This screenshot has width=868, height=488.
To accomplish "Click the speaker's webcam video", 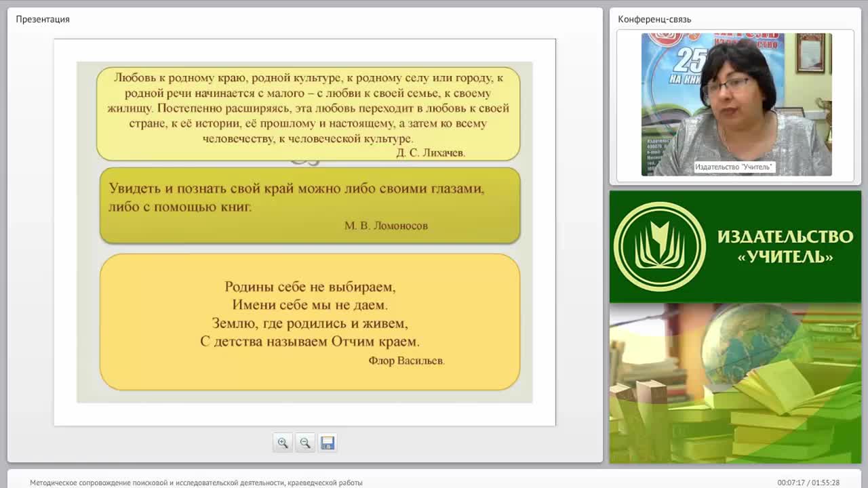I will [736, 104].
